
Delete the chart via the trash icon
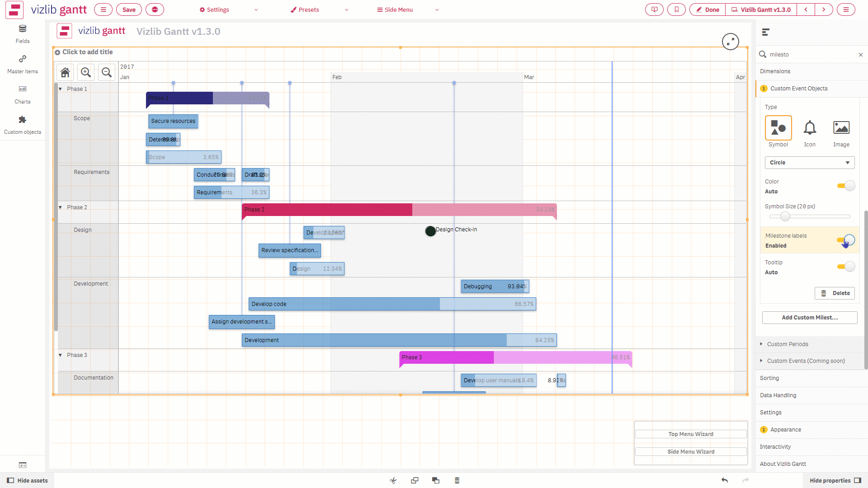[x=457, y=480]
